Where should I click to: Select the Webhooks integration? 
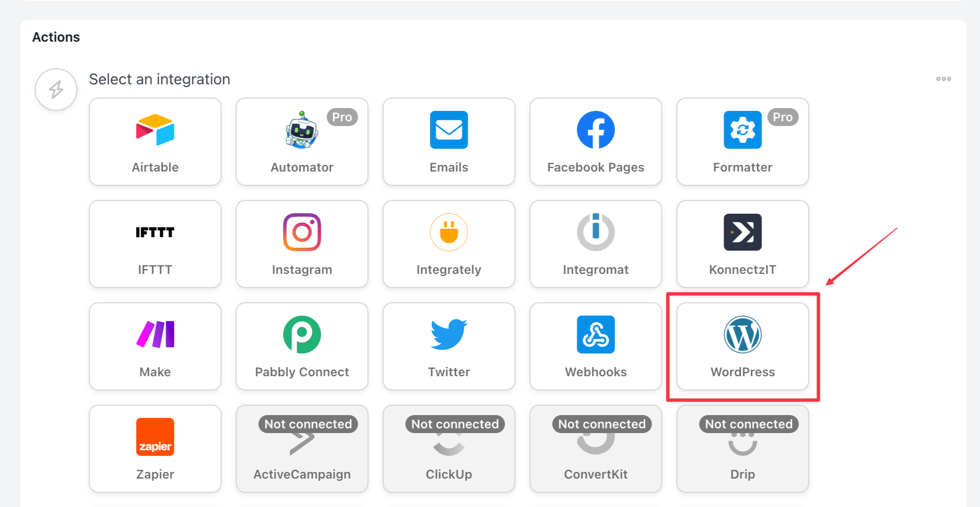coord(596,346)
